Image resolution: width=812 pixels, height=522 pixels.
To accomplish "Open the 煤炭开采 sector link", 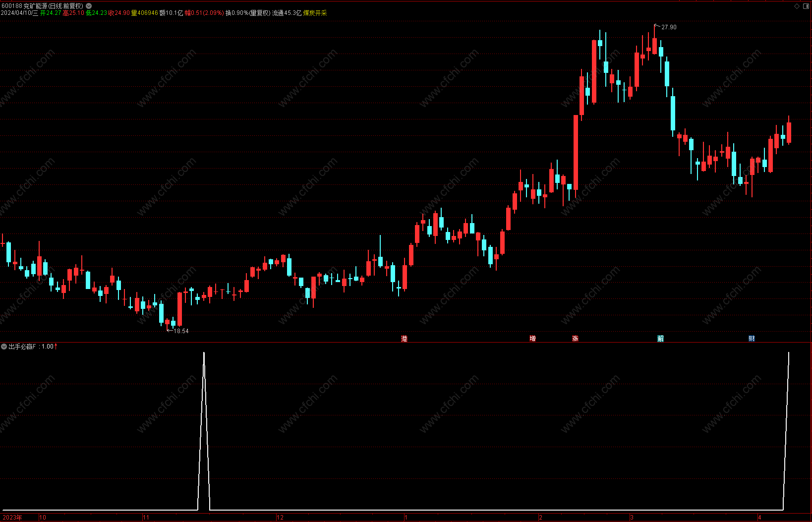I will (x=315, y=13).
